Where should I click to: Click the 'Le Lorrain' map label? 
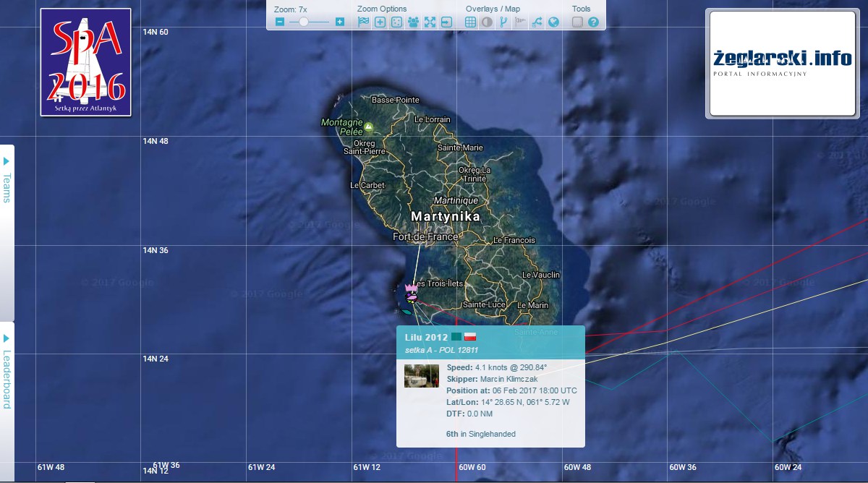(433, 119)
